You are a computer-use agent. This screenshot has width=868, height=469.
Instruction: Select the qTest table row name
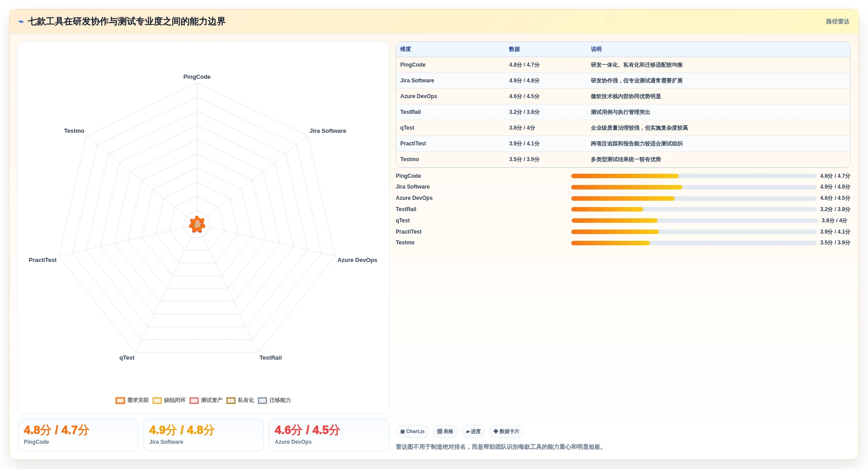[x=407, y=128]
